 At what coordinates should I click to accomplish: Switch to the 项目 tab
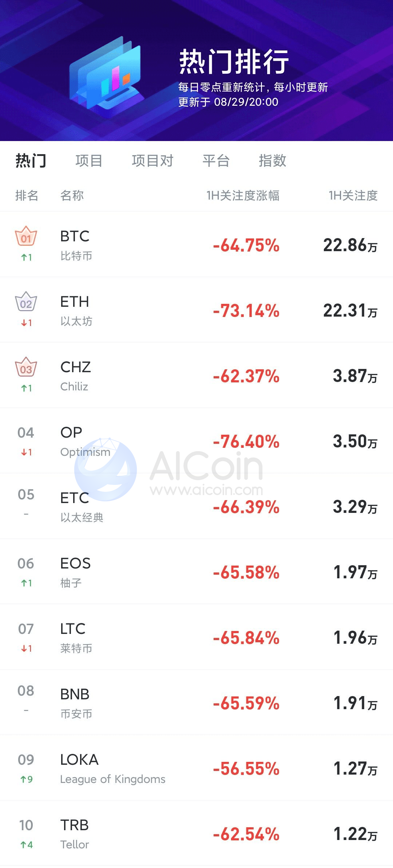(89, 160)
